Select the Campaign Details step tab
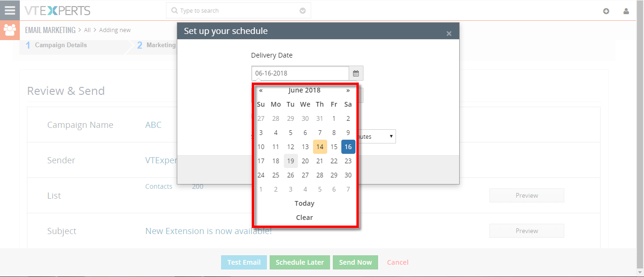This screenshot has width=644, height=277. point(56,45)
